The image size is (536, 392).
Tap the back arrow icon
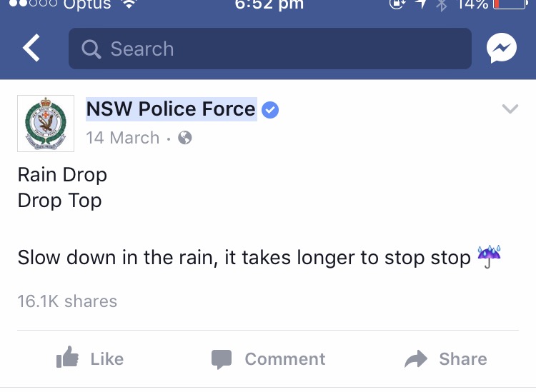coord(31,48)
